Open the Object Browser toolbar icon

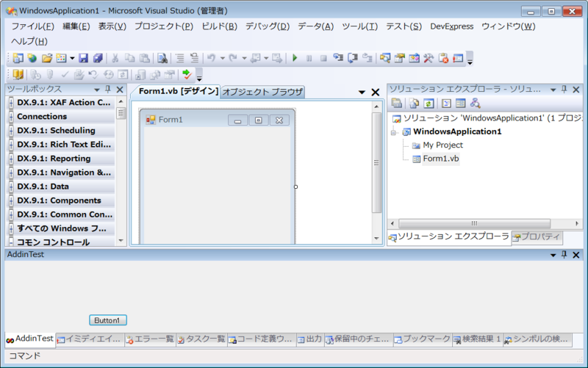(415, 58)
